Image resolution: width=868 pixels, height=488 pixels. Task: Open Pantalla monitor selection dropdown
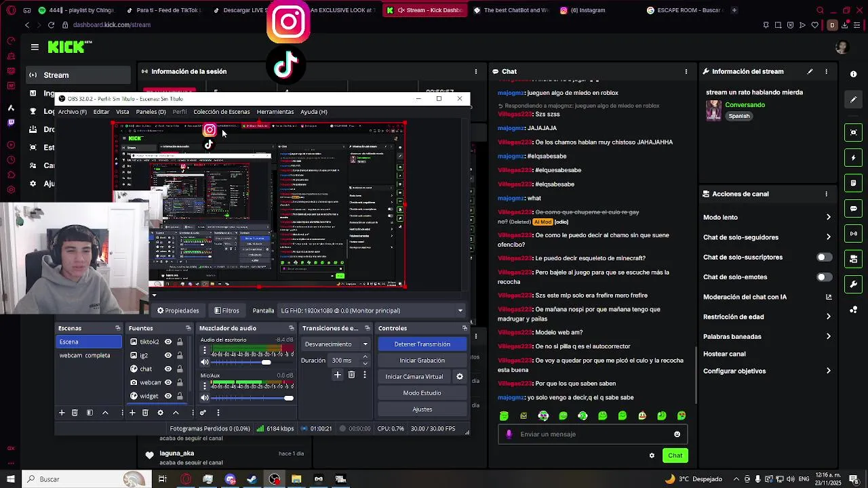[372, 311]
